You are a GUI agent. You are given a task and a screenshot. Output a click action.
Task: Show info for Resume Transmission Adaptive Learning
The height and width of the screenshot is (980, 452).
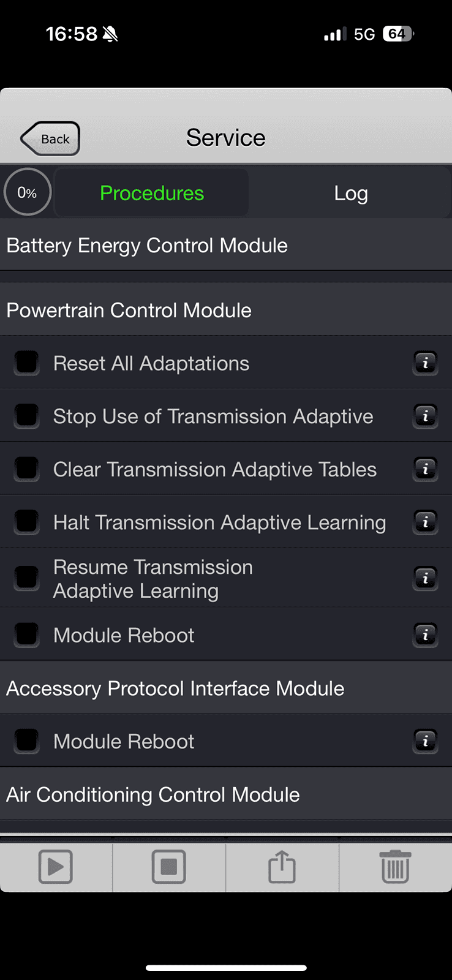click(425, 578)
